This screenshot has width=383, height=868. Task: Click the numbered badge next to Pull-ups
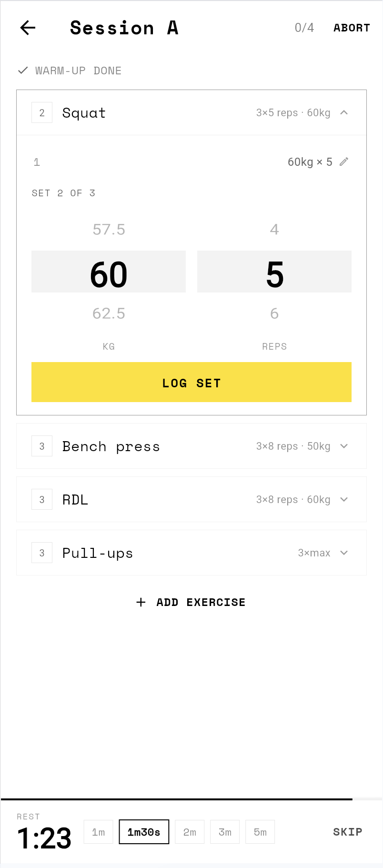42,553
